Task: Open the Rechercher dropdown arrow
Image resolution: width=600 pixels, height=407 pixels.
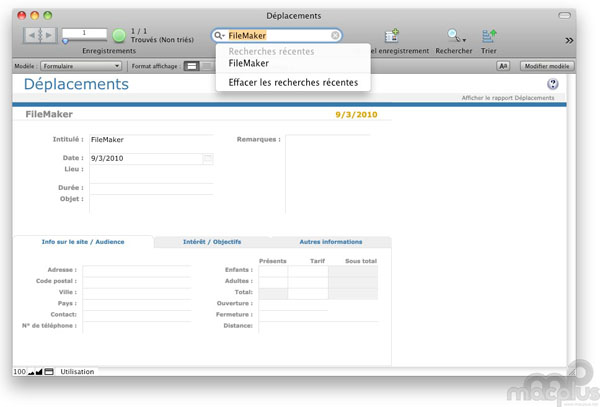Action: point(464,40)
